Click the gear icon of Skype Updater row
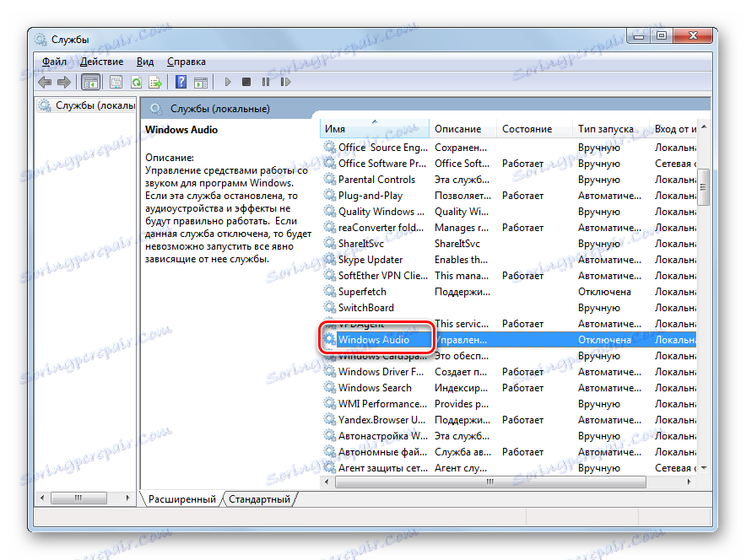This screenshot has width=746, height=560. click(x=329, y=259)
